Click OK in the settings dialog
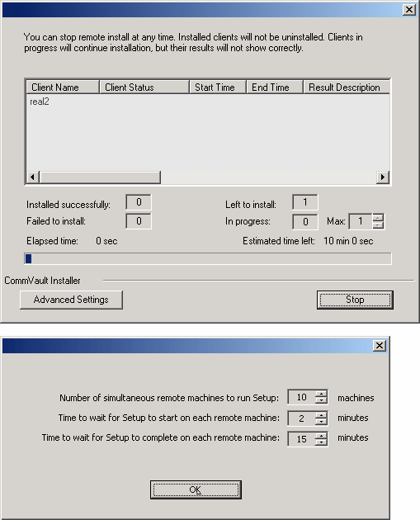The width and height of the screenshot is (420, 520). tap(196, 489)
